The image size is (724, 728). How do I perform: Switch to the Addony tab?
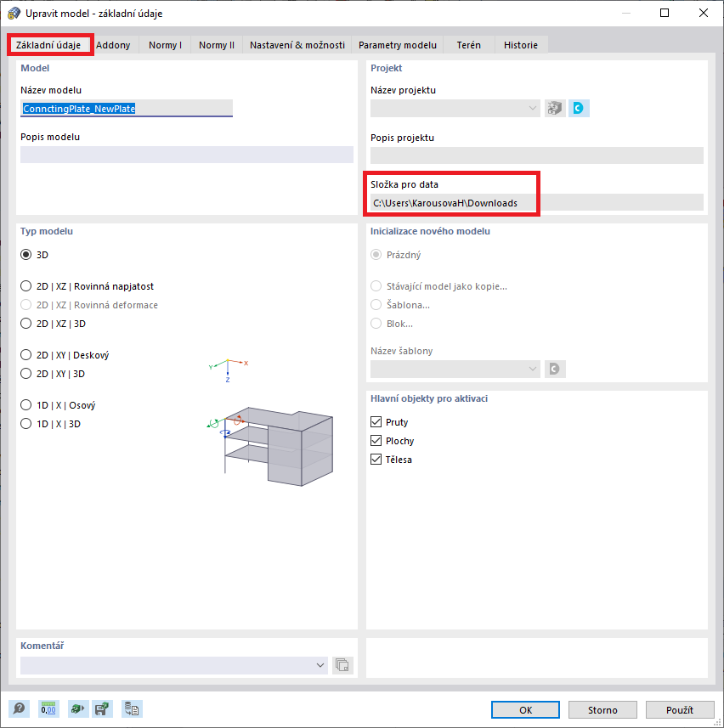coord(113,45)
